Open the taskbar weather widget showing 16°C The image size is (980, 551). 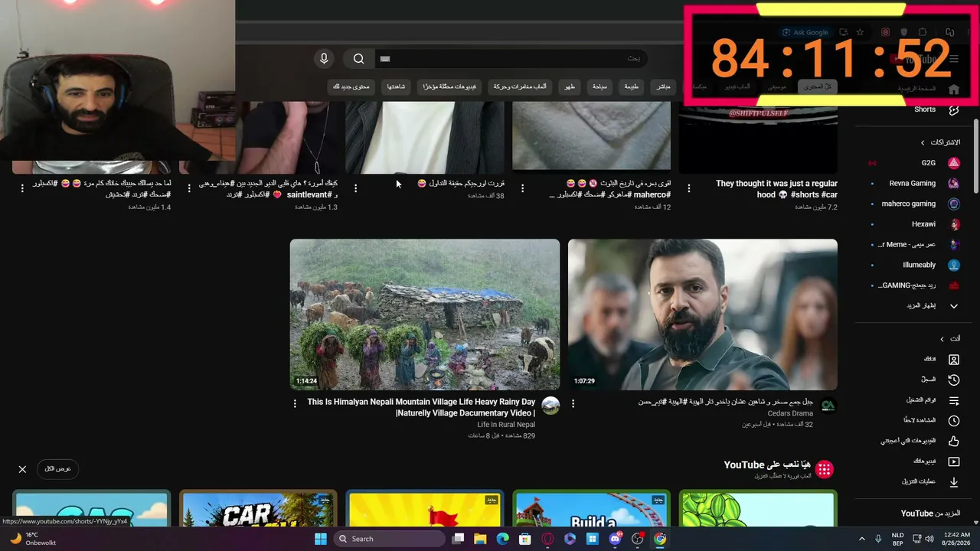coord(33,539)
